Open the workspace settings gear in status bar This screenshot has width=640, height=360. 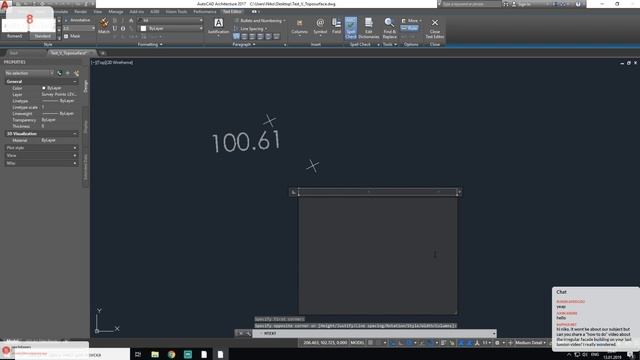click(x=497, y=343)
